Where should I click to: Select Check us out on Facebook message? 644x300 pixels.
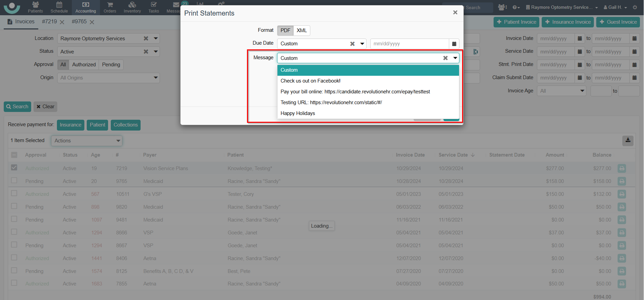click(310, 81)
